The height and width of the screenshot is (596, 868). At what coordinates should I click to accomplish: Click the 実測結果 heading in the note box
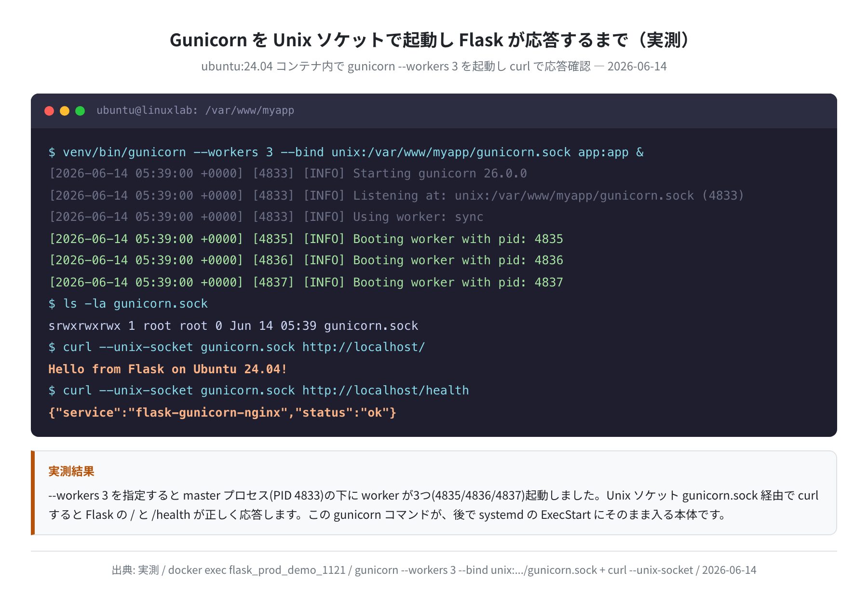tap(71, 471)
